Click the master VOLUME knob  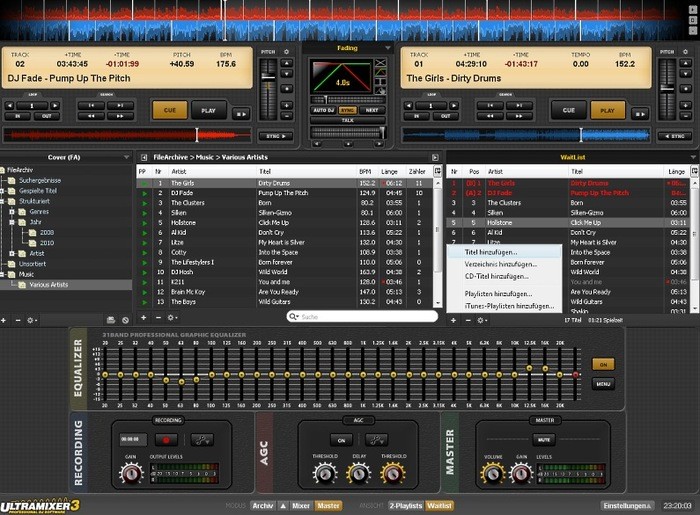pyautogui.click(x=492, y=473)
